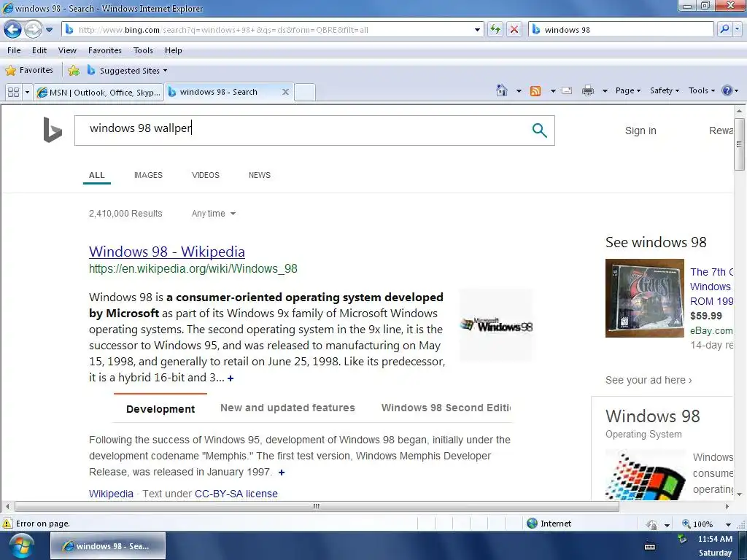The height and width of the screenshot is (560, 747).
Task: Open the Favorites menu in menu bar
Action: coord(105,50)
